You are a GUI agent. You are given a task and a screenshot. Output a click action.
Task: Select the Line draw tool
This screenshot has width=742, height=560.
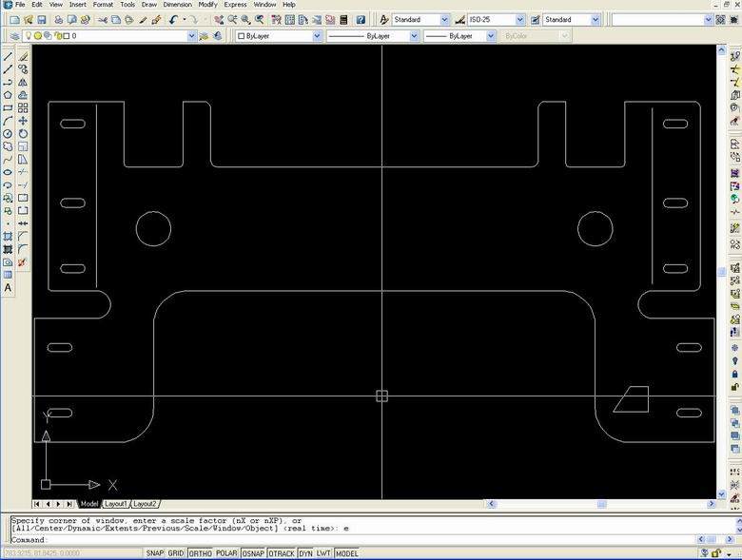coord(9,56)
